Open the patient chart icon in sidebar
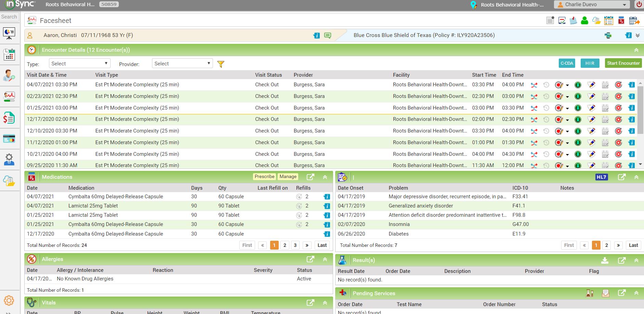This screenshot has height=314, width=644. (9, 96)
